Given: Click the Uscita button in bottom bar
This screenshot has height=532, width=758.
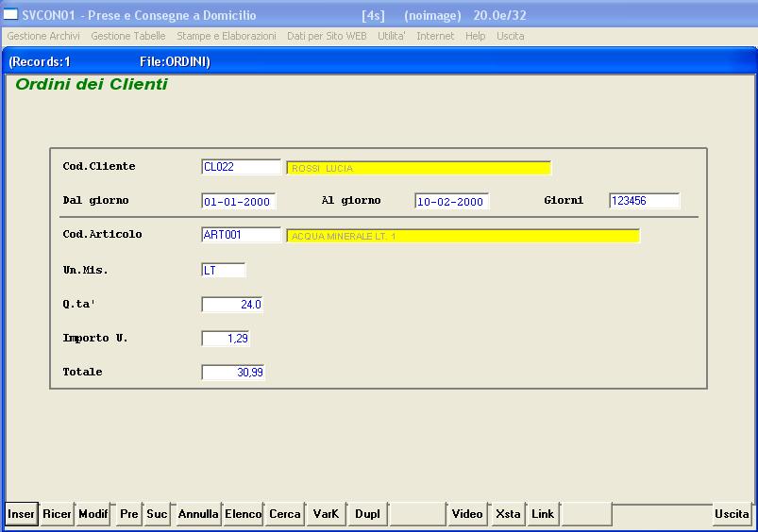Looking at the screenshot, I should 732,514.
